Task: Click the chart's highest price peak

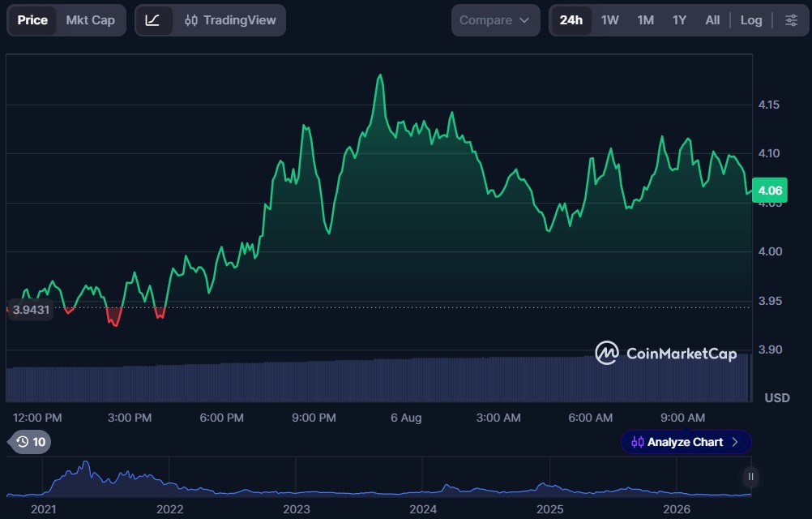Action: (380, 75)
